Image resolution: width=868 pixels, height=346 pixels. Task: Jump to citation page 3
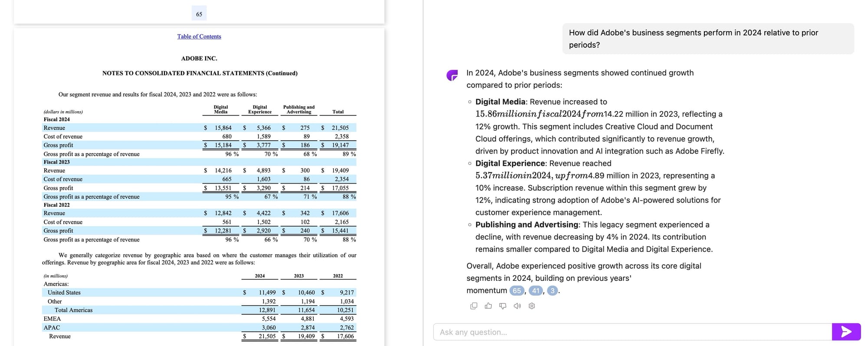pos(552,291)
